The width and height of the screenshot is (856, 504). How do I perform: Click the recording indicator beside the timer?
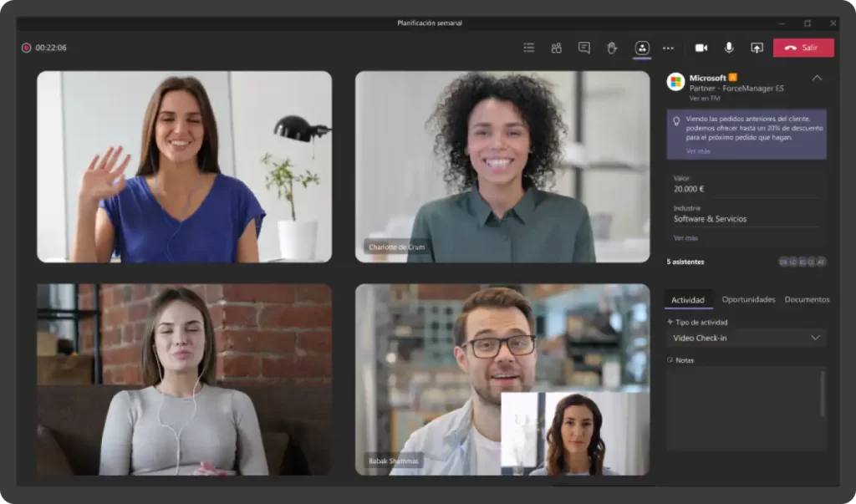coord(27,48)
